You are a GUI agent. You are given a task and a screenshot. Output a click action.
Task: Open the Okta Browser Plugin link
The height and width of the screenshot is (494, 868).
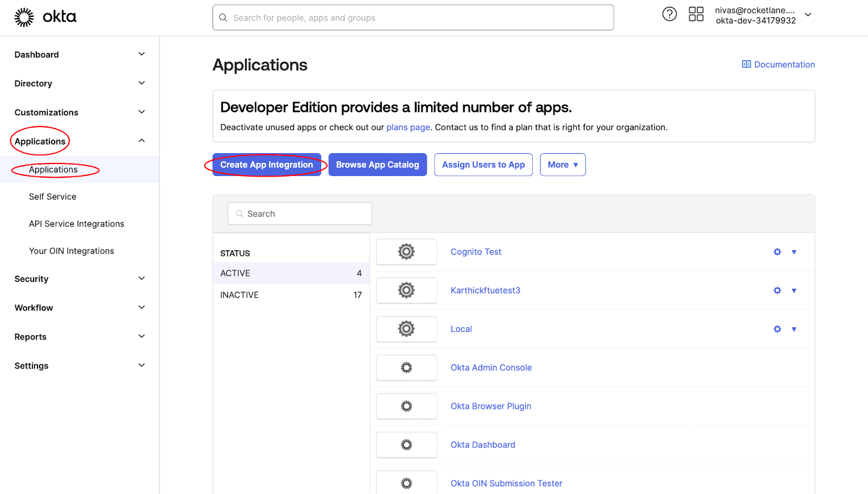click(x=491, y=406)
